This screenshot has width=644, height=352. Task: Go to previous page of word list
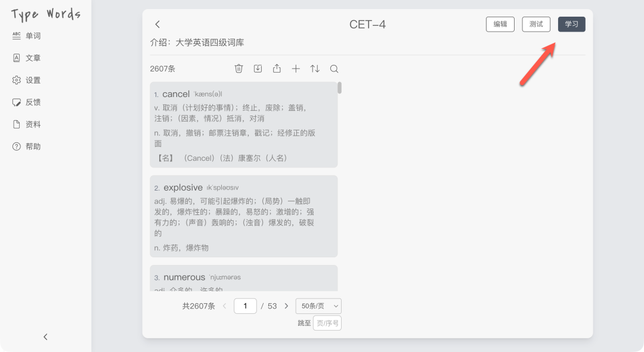[225, 306]
